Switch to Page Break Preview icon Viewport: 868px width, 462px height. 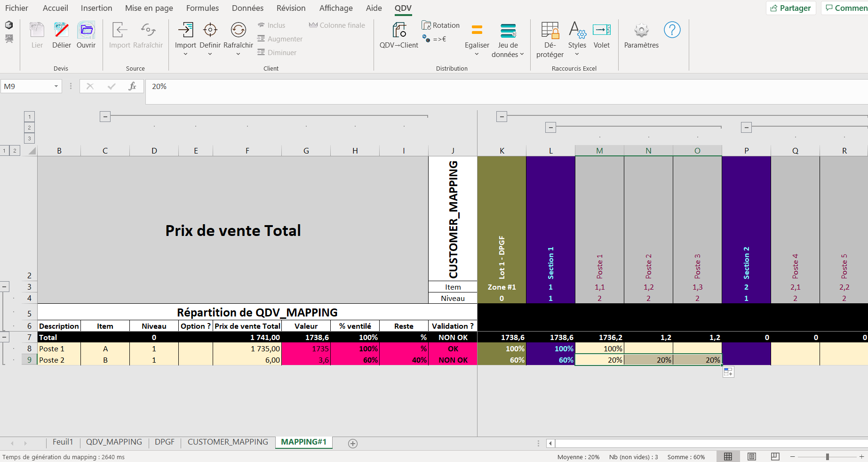coord(775,456)
